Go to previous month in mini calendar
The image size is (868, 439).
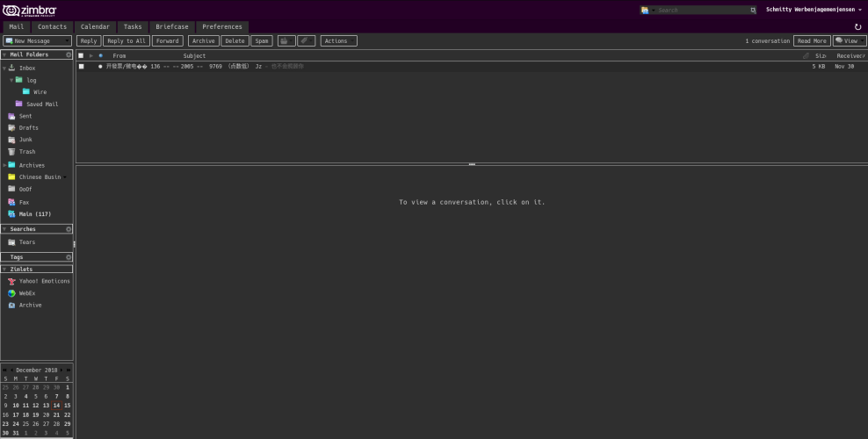(x=11, y=370)
